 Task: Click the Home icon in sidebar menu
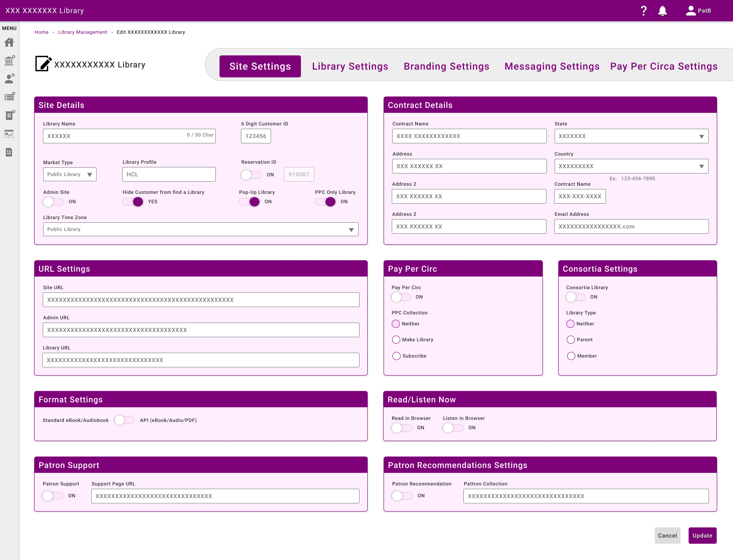click(9, 42)
